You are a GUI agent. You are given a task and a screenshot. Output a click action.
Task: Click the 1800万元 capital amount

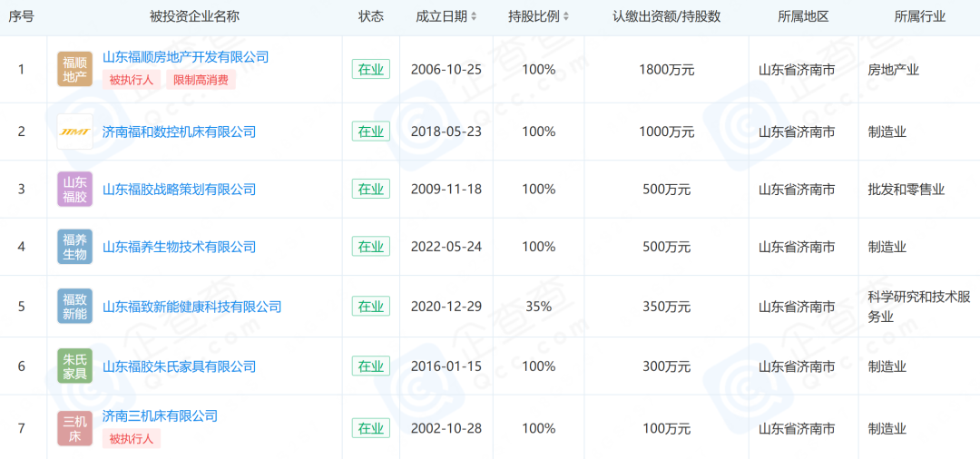click(666, 69)
